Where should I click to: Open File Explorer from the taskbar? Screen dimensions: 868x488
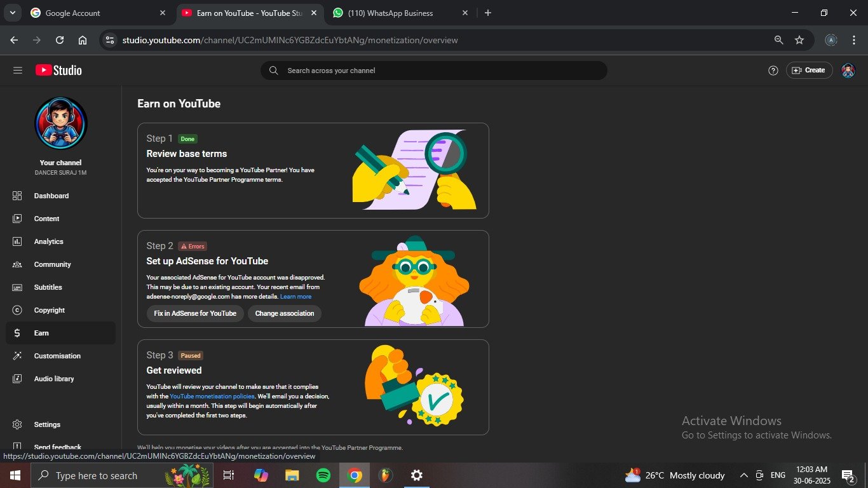coord(292,475)
